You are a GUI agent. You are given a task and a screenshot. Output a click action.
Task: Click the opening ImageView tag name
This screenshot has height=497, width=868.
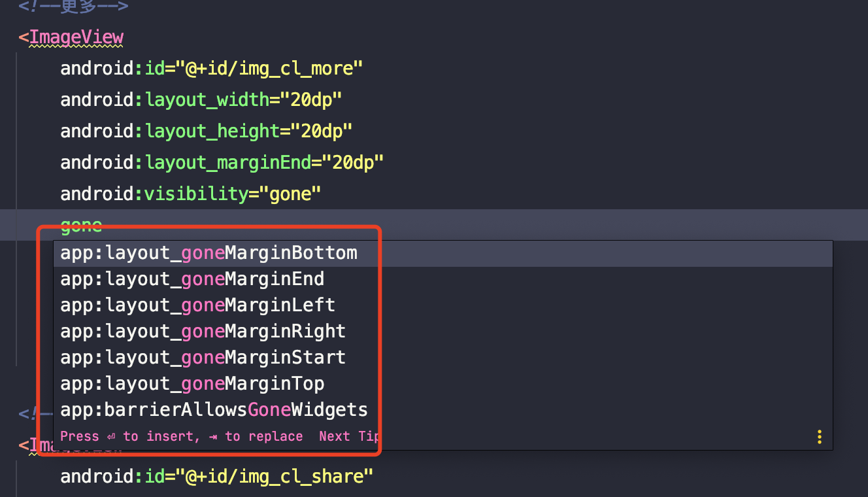[76, 37]
